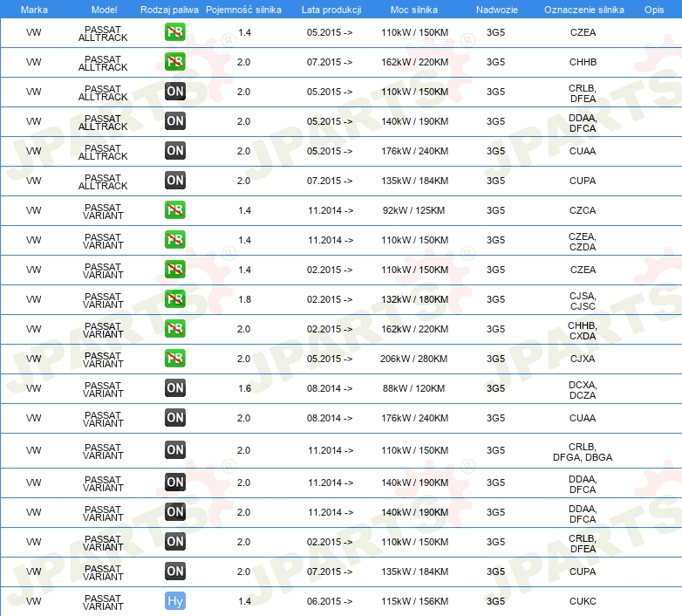Click the Pojemność silnika column header
682x616 pixels.
pos(243,10)
